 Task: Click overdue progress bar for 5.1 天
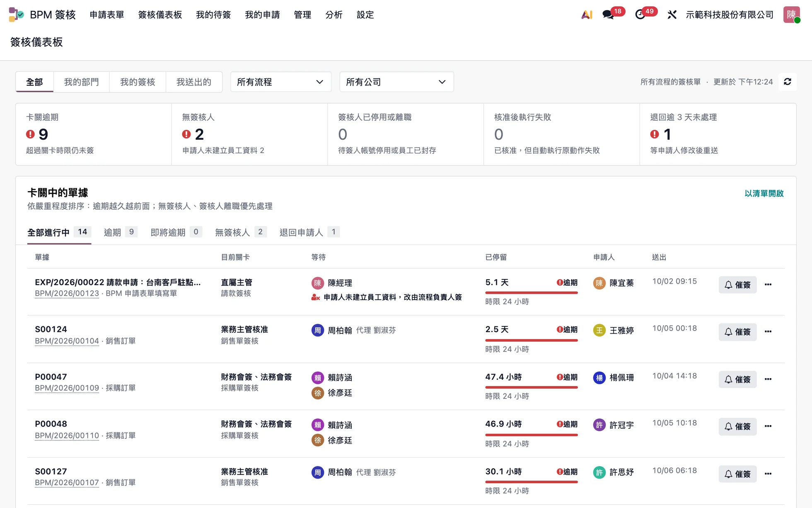(532, 293)
